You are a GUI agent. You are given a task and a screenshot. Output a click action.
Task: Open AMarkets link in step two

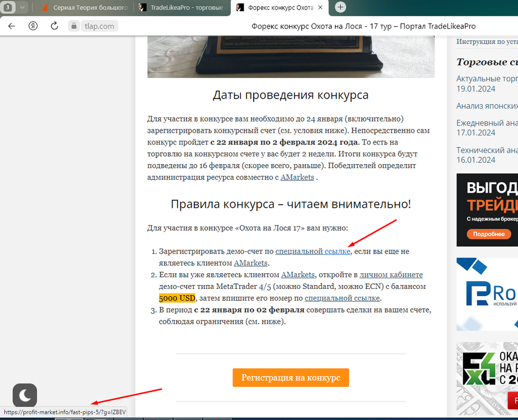[x=298, y=275]
